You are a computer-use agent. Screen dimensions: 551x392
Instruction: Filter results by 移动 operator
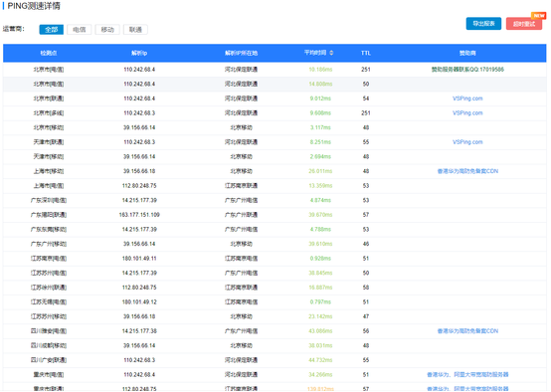(107, 30)
